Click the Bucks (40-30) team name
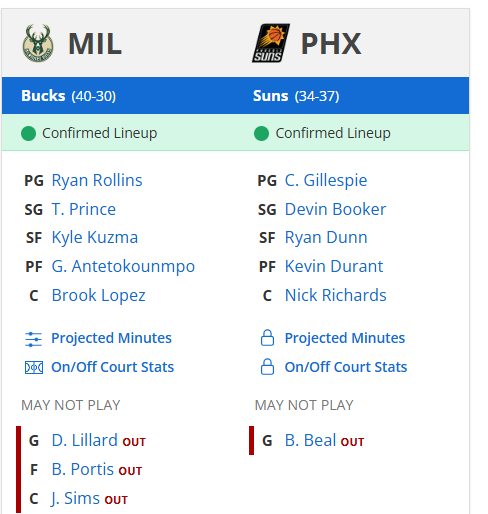 (68, 96)
